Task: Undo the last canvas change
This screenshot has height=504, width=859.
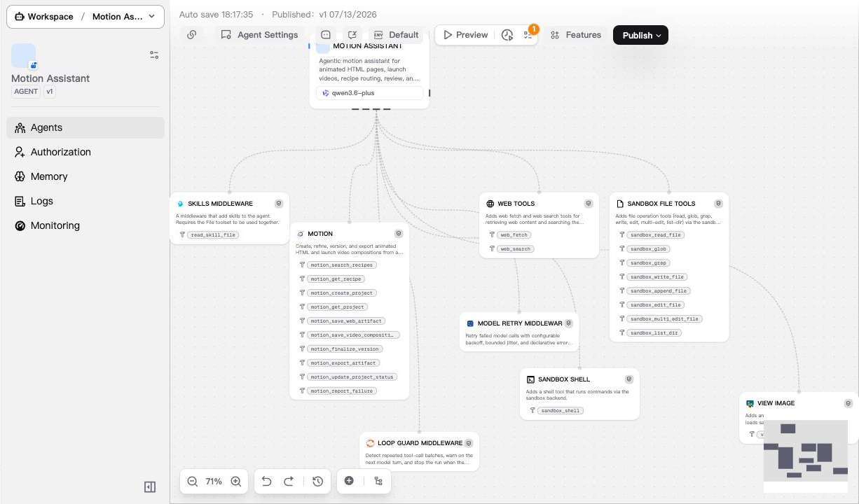Action: [266, 482]
